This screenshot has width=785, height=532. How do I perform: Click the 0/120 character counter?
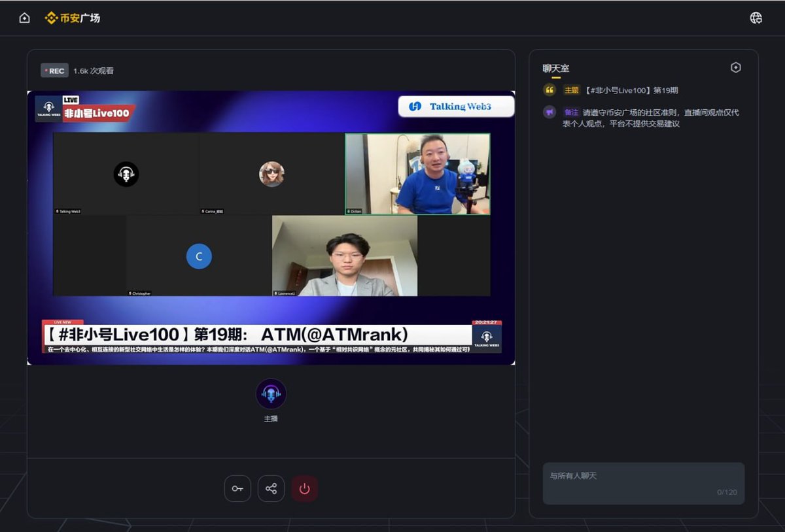click(727, 492)
